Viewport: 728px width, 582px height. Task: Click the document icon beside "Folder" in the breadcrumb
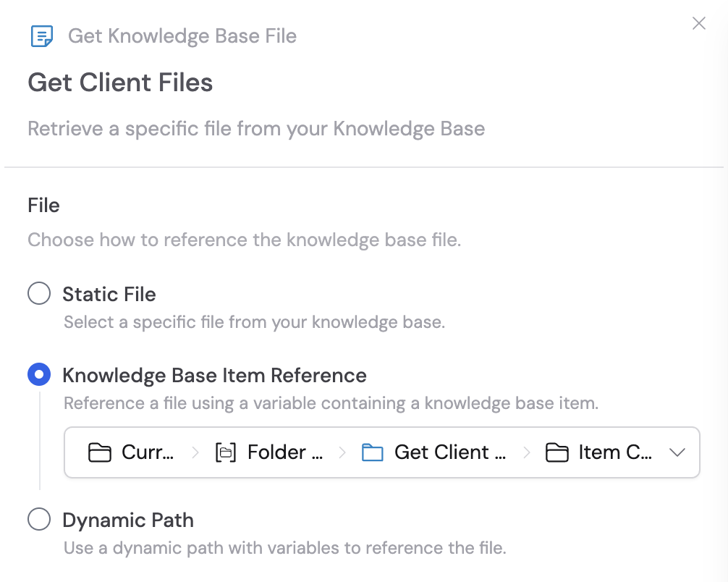[x=227, y=452]
